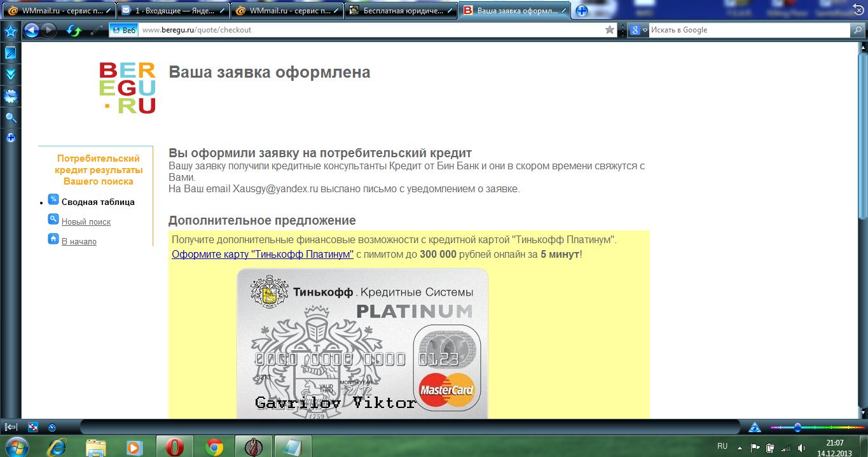Screen dimensions: 868x457
Task: Close the 'Ваша заявка оформл...' tab
Action: tap(563, 11)
